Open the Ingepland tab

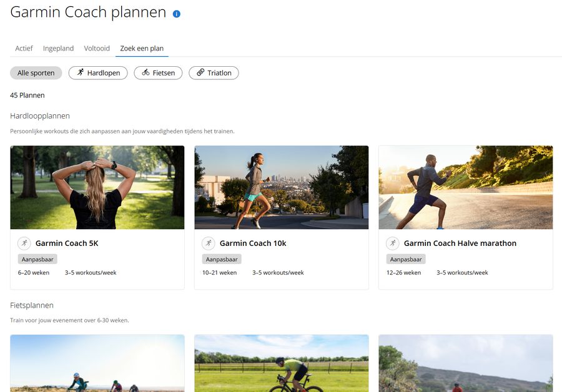pyautogui.click(x=59, y=48)
